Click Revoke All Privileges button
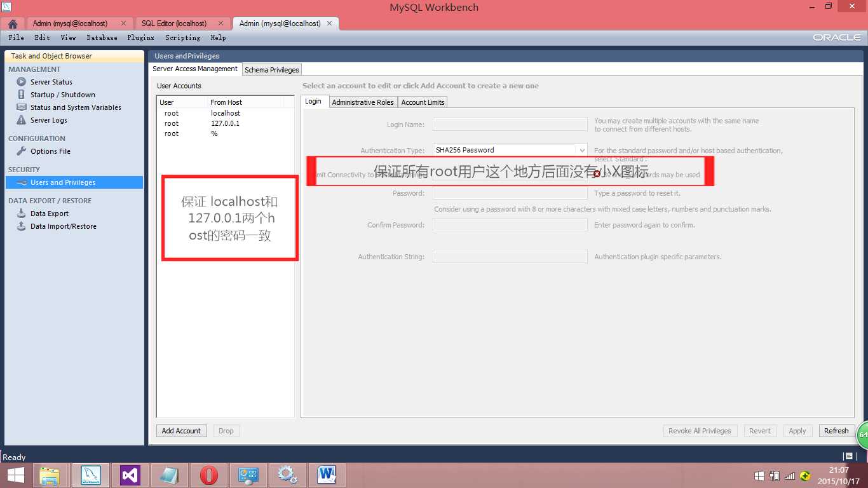This screenshot has height=488, width=868. tap(700, 431)
